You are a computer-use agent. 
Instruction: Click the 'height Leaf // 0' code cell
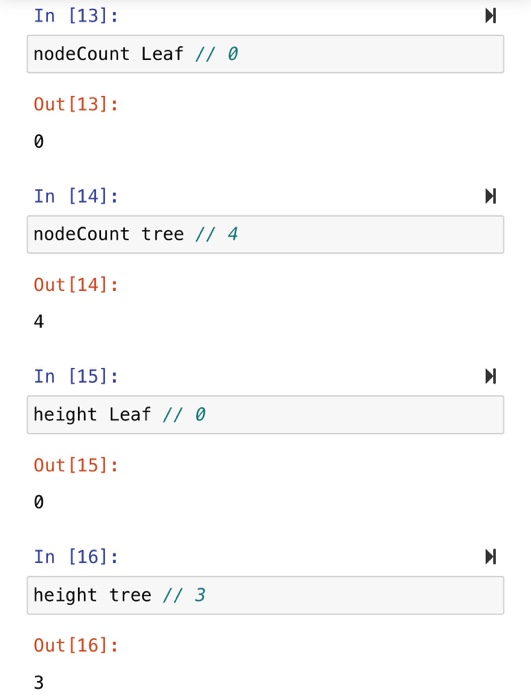tap(265, 415)
